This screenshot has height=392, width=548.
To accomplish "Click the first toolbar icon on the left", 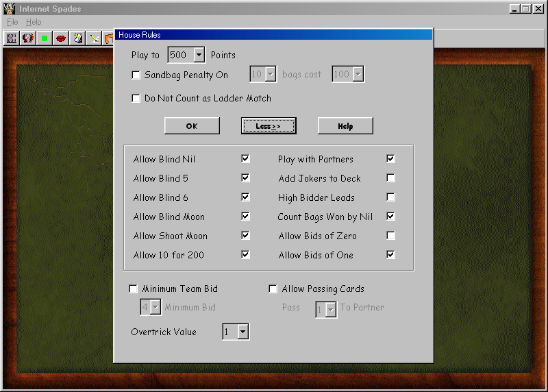I will 12,38.
